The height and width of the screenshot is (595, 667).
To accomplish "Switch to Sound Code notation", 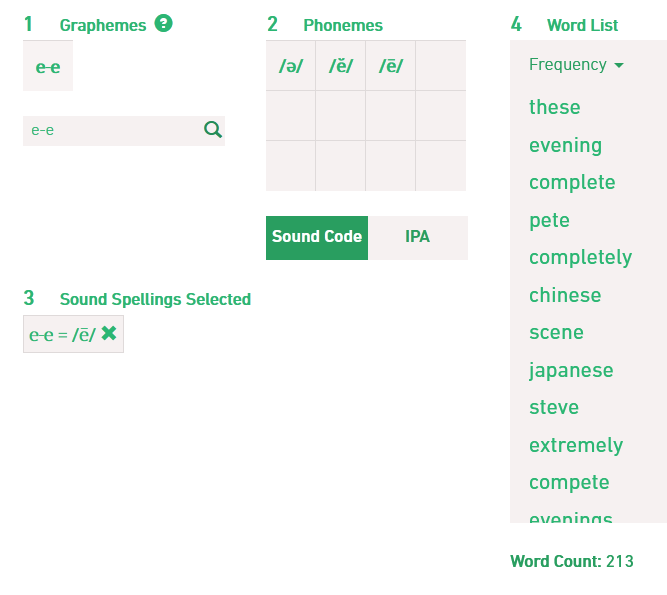I will click(317, 238).
